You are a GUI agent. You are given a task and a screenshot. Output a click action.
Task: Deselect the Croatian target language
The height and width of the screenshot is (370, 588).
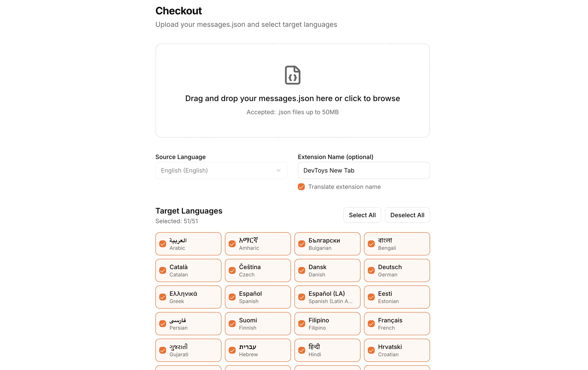[397, 350]
